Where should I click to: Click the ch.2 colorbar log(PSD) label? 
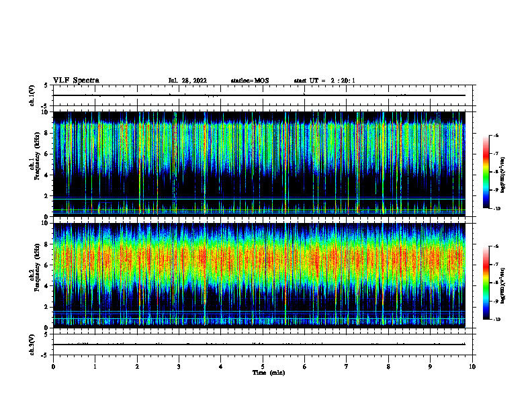(503, 285)
